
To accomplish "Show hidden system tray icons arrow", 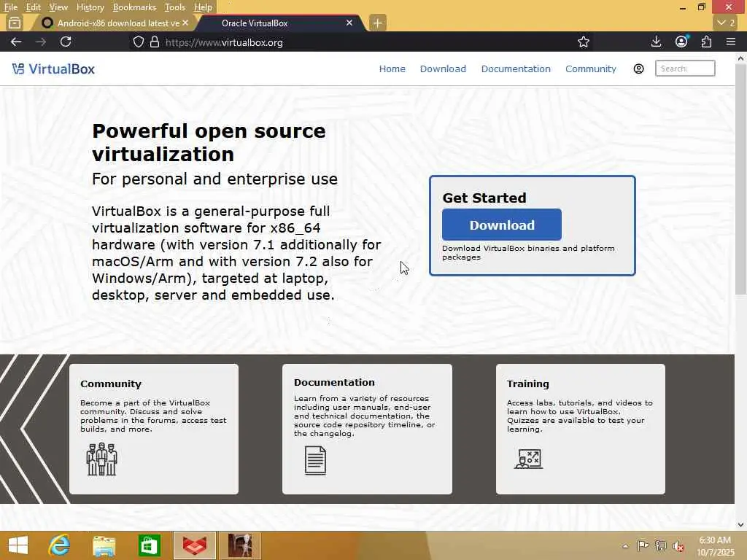I will point(625,546).
